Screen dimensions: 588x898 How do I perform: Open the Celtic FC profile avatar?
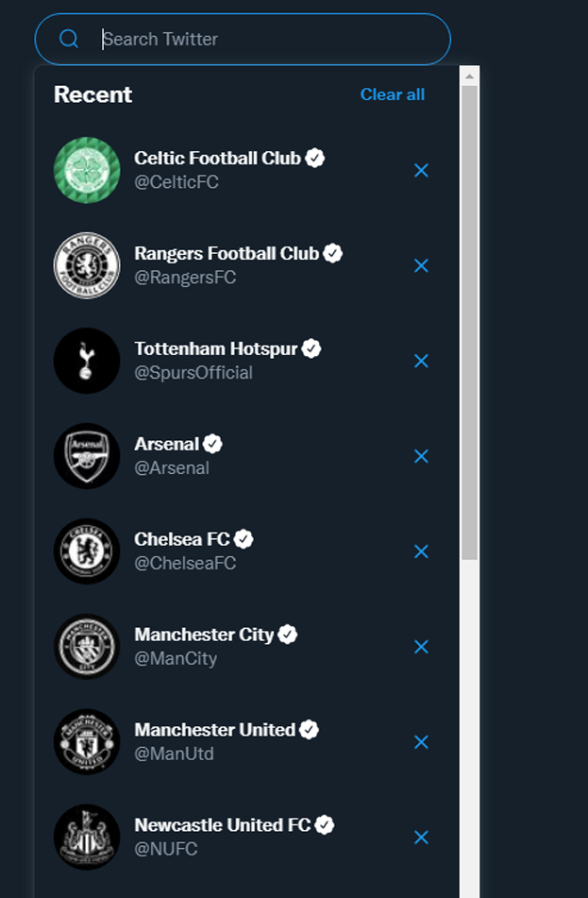coord(87,171)
